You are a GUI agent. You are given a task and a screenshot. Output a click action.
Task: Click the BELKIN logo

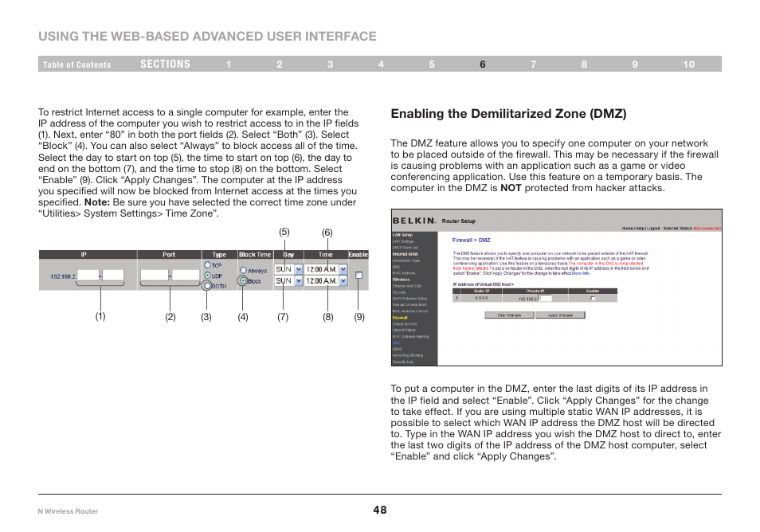[414, 221]
